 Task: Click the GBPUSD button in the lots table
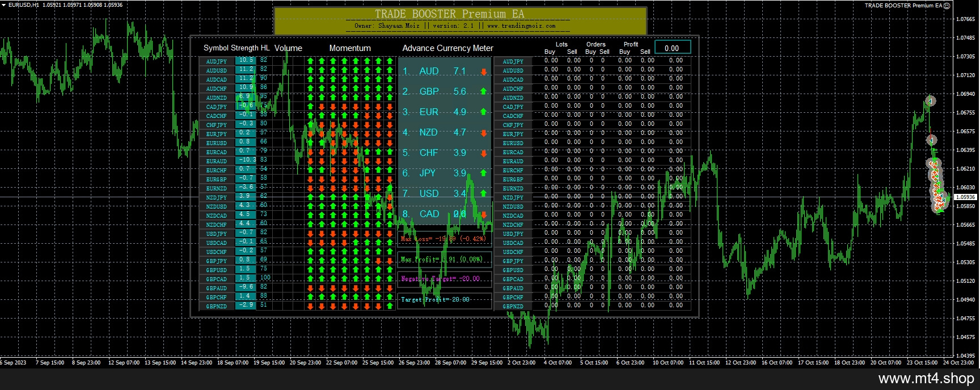[513, 270]
